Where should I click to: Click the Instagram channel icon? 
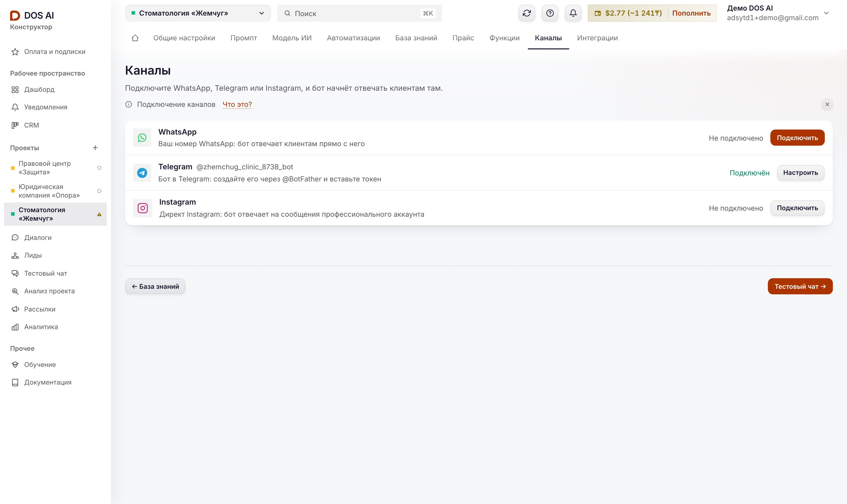tap(142, 208)
